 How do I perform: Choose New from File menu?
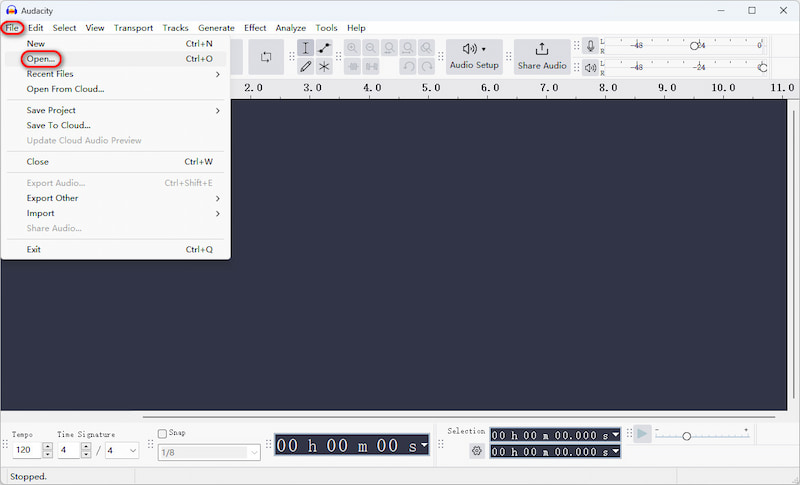click(116, 43)
